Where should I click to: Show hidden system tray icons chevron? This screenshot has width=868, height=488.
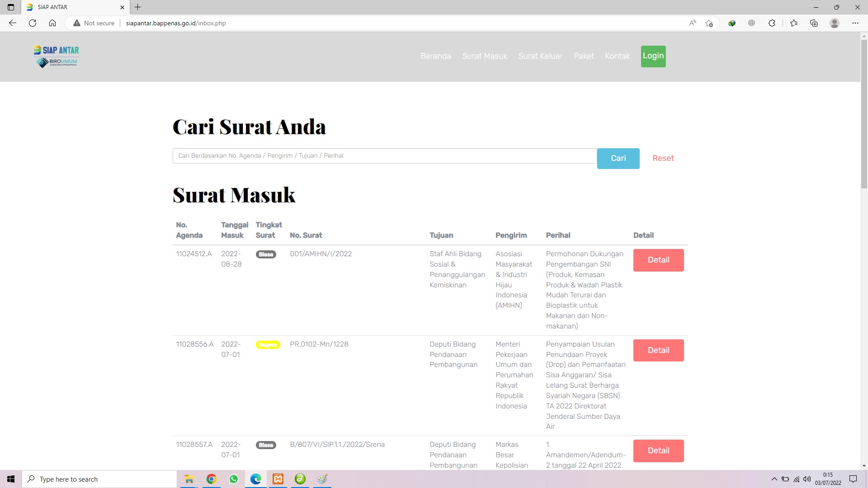[x=774, y=479]
